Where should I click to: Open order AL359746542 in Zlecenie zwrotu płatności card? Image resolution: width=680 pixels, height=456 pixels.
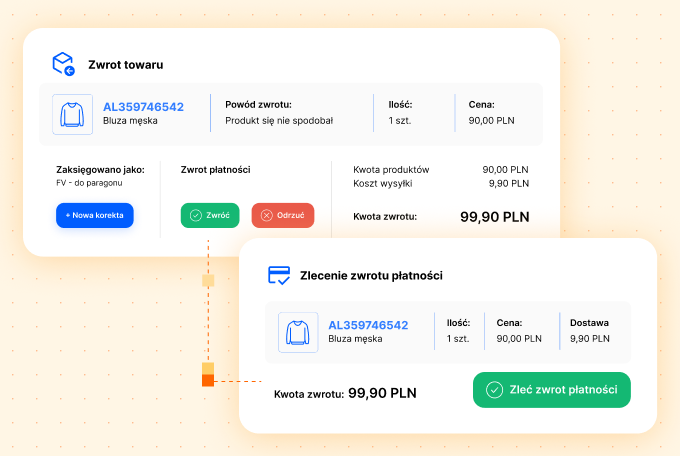coord(368,325)
